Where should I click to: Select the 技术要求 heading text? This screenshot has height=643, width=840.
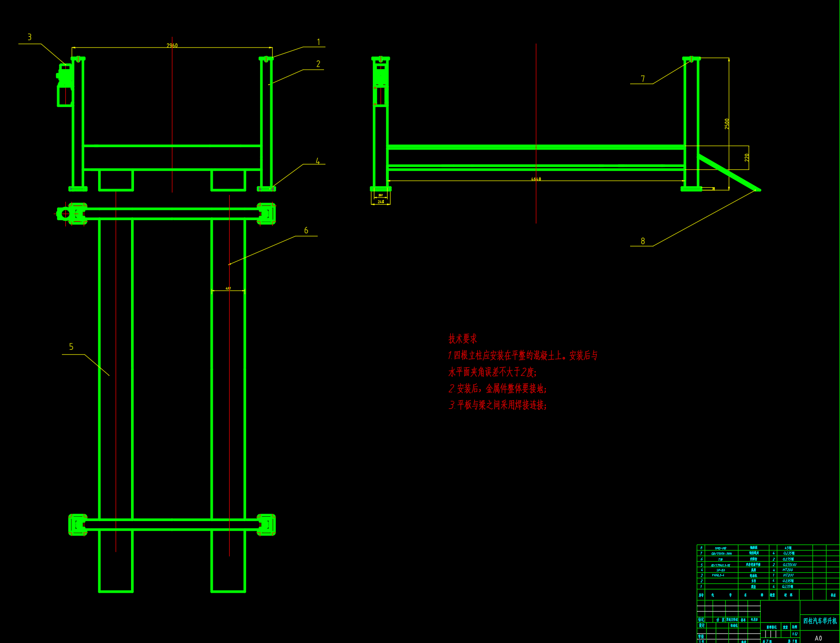462,339
